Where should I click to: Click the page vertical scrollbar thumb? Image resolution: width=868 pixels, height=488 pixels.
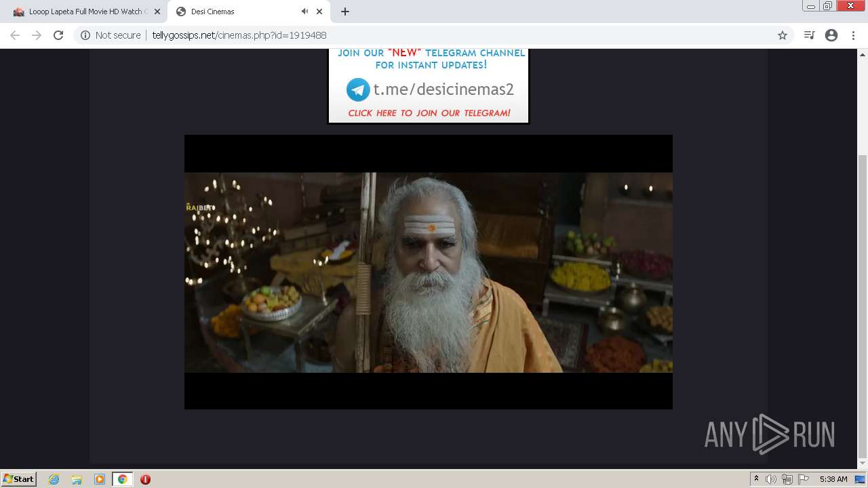pyautogui.click(x=863, y=305)
